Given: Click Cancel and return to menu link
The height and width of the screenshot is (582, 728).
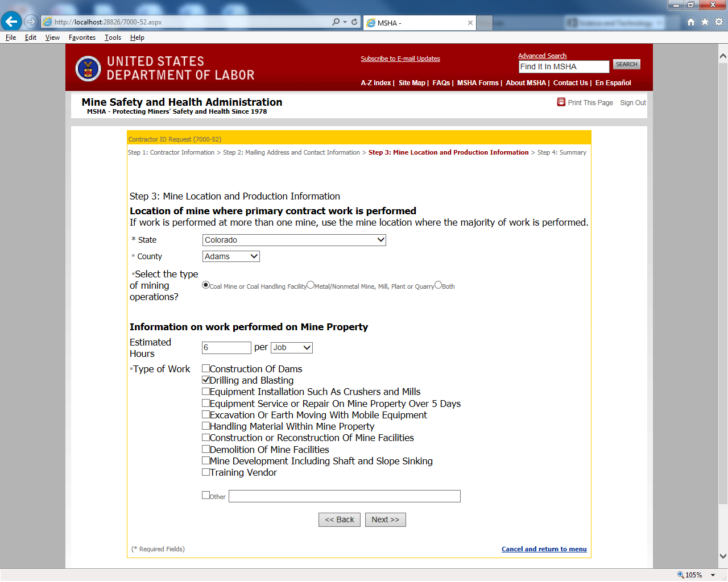Looking at the screenshot, I should (x=544, y=549).
